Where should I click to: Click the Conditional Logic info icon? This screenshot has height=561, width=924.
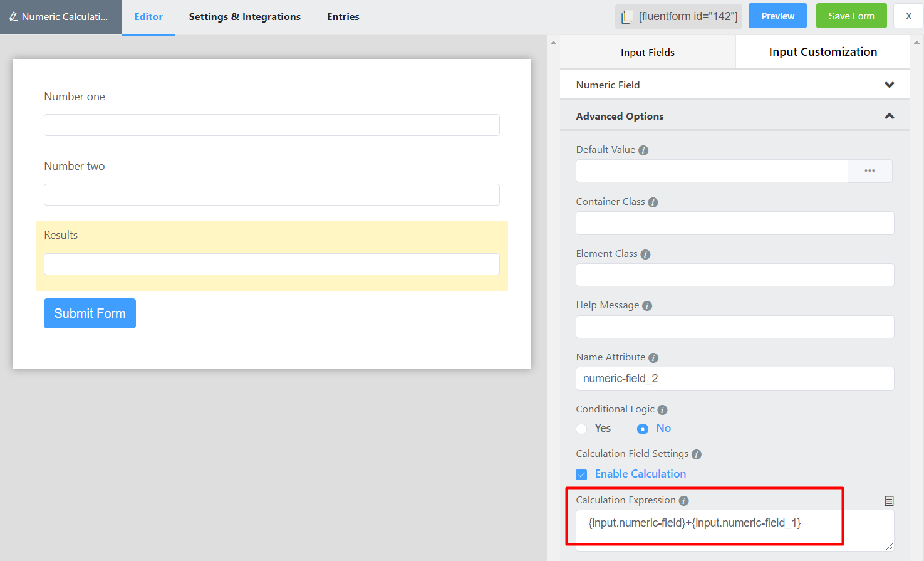[x=662, y=410]
